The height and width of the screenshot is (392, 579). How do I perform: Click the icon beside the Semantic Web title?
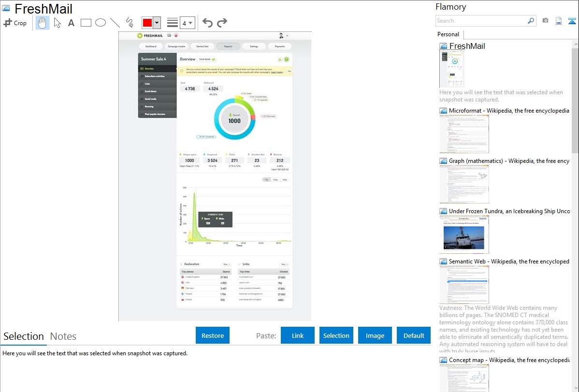(x=443, y=261)
